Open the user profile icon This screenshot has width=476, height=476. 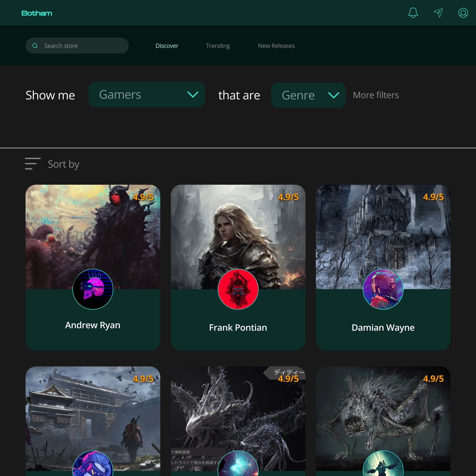(463, 13)
